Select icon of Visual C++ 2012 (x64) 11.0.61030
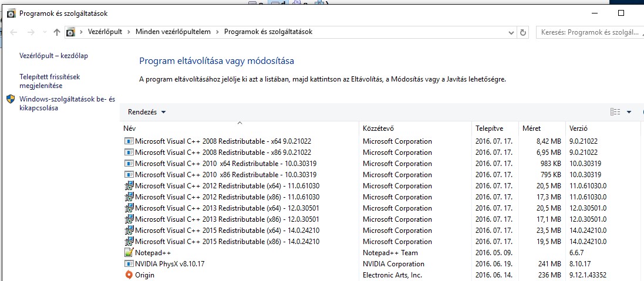This screenshot has height=281, width=644. [129, 185]
